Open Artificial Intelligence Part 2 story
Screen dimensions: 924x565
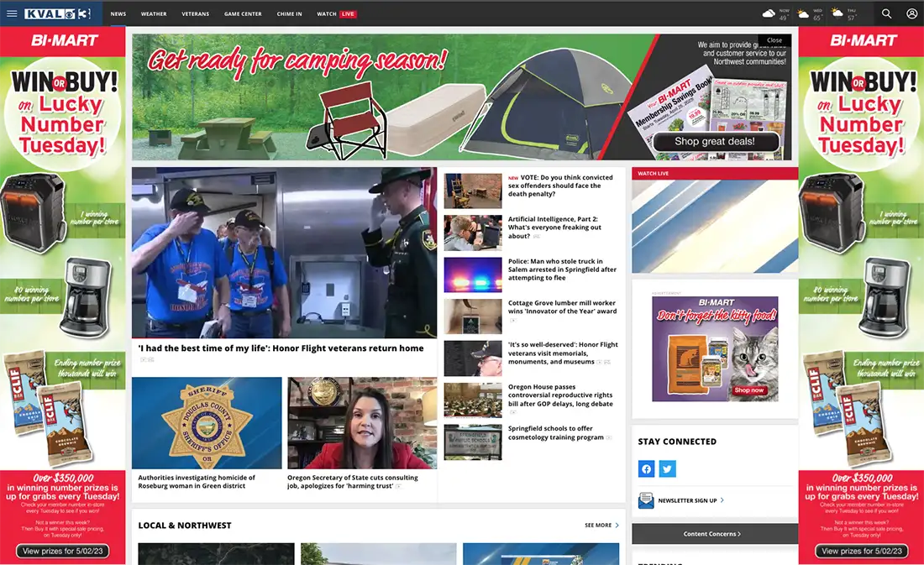point(554,228)
